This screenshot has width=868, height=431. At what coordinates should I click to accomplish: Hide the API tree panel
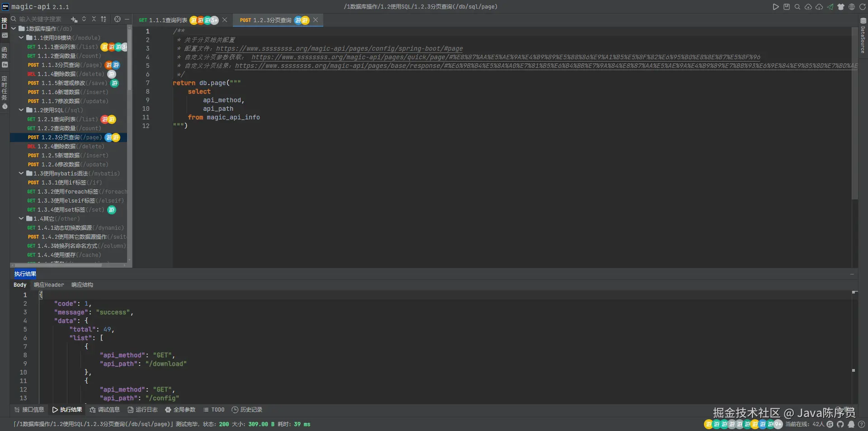click(x=127, y=19)
